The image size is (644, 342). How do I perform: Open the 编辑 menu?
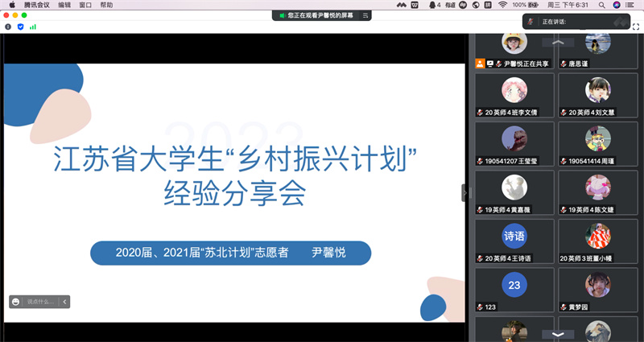64,5
